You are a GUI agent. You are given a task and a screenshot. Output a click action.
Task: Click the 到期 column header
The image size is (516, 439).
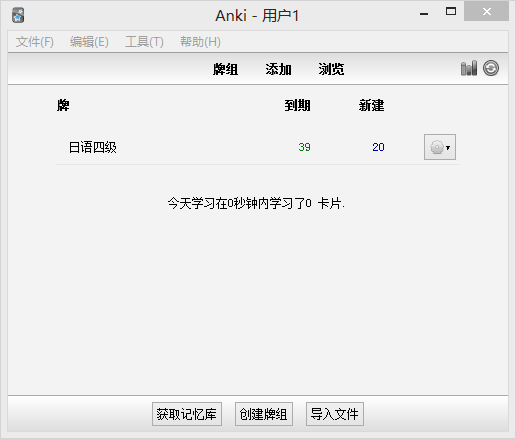pyautogui.click(x=297, y=105)
